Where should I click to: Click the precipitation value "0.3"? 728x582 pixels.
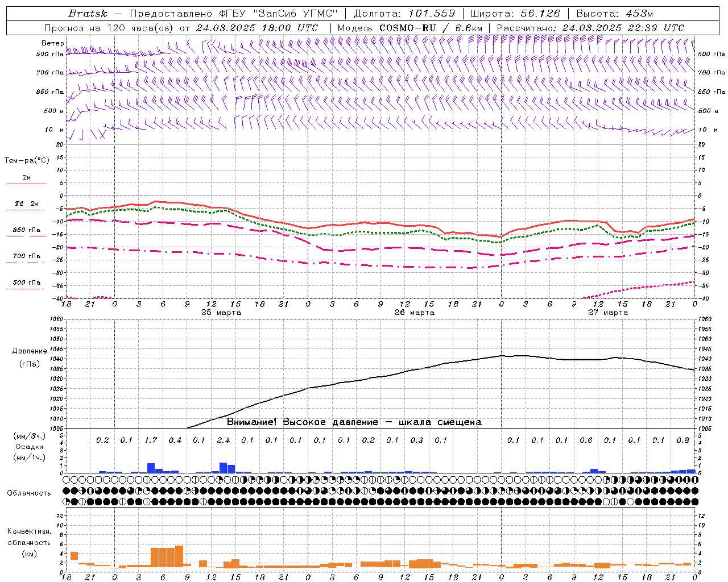pos(417,440)
